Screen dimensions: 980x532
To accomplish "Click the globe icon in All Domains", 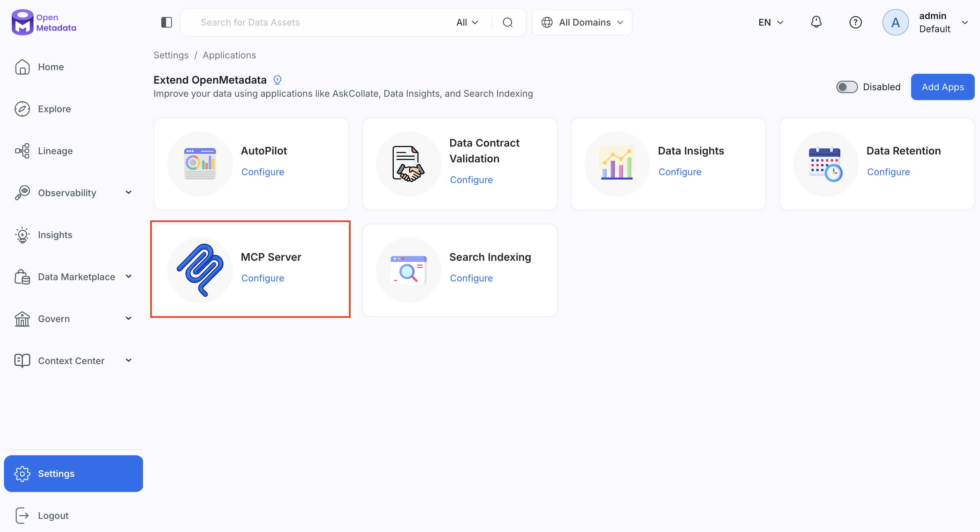I will tap(547, 22).
